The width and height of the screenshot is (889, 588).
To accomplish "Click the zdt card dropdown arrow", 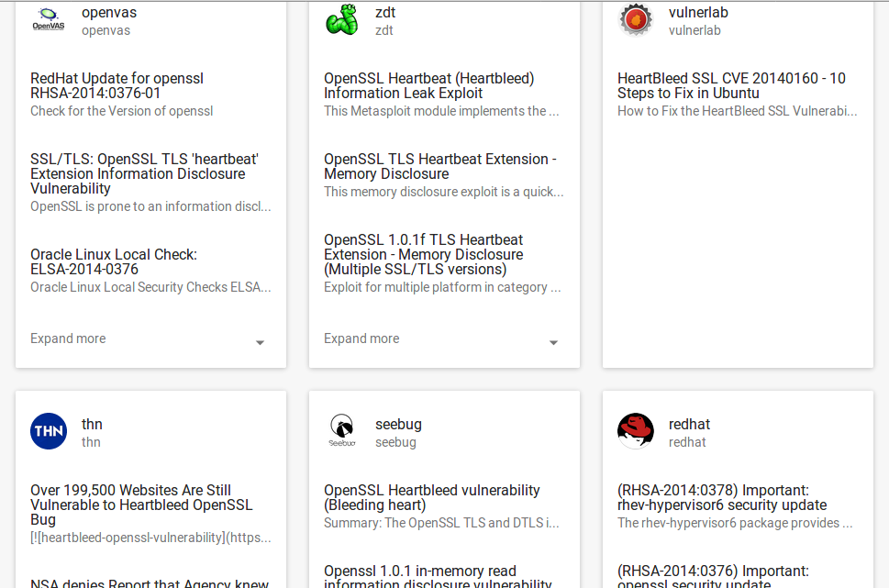I will pyautogui.click(x=553, y=342).
